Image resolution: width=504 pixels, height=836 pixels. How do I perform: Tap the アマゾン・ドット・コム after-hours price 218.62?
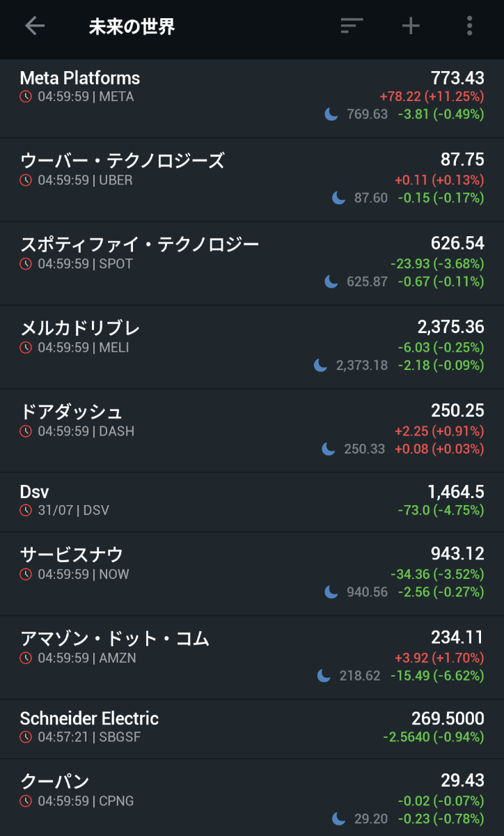pos(359,676)
